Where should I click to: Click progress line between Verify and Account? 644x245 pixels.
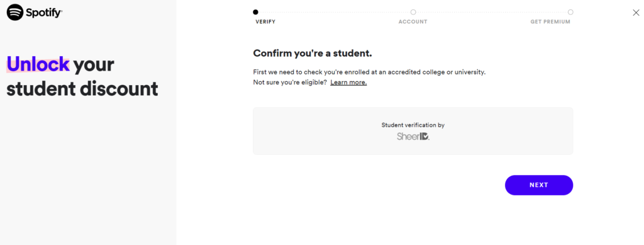(335, 13)
